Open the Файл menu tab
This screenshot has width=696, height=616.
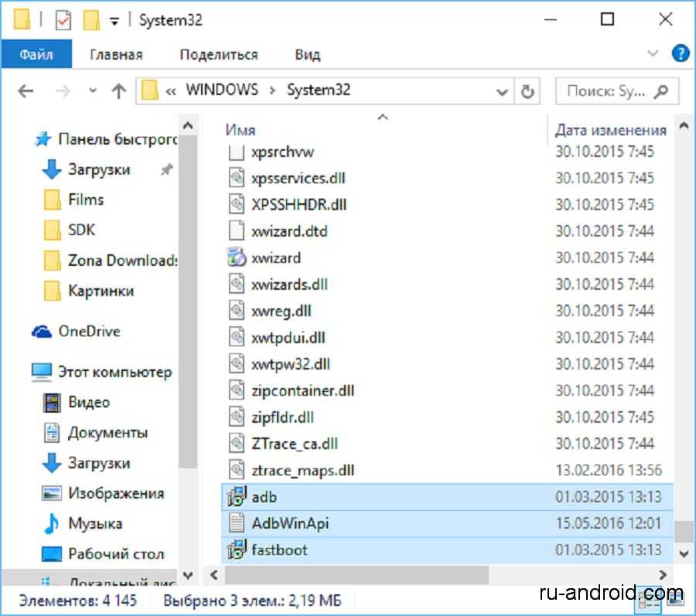tap(36, 55)
